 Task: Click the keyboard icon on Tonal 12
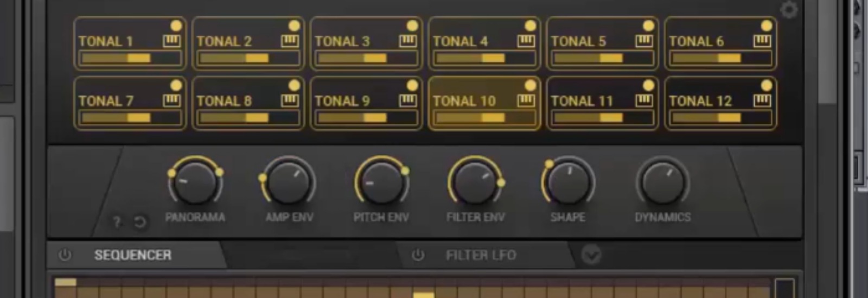pyautogui.click(x=762, y=100)
